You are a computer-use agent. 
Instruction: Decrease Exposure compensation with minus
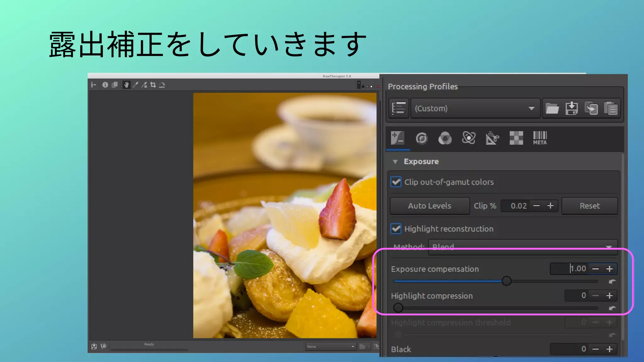click(x=596, y=269)
